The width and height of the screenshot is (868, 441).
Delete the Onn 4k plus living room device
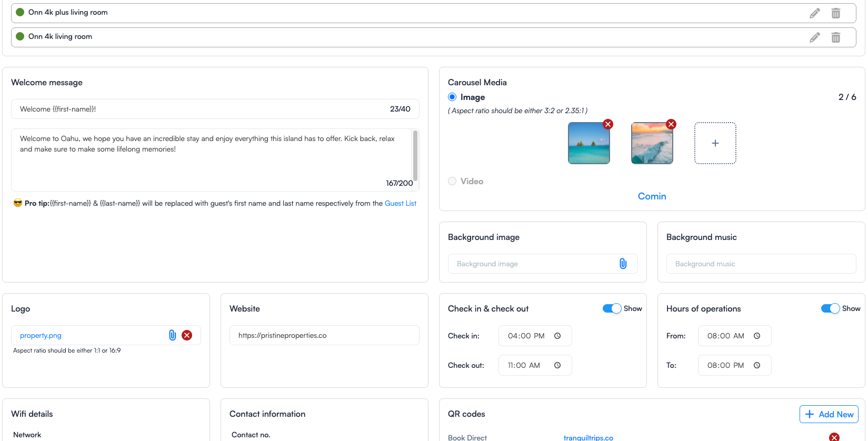tap(835, 13)
